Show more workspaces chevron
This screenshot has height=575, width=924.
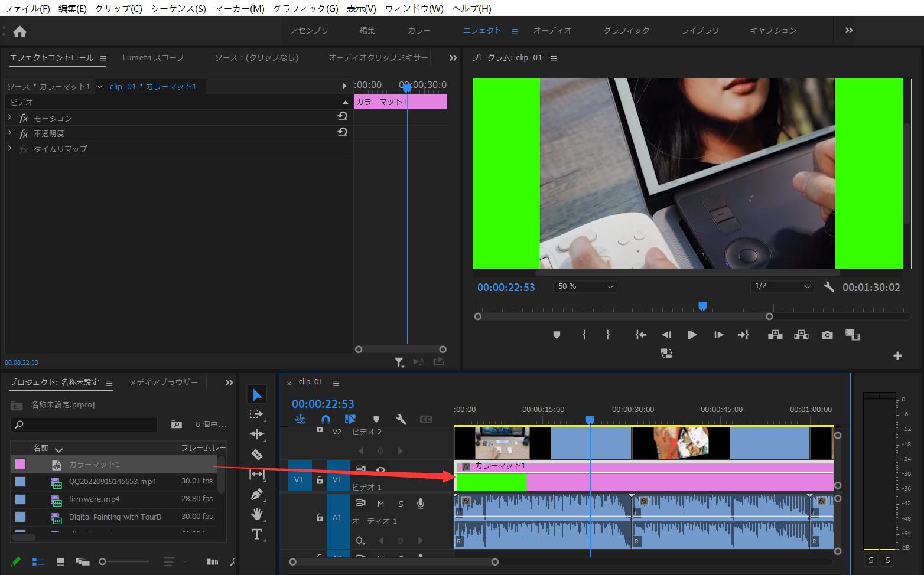pyautogui.click(x=849, y=30)
